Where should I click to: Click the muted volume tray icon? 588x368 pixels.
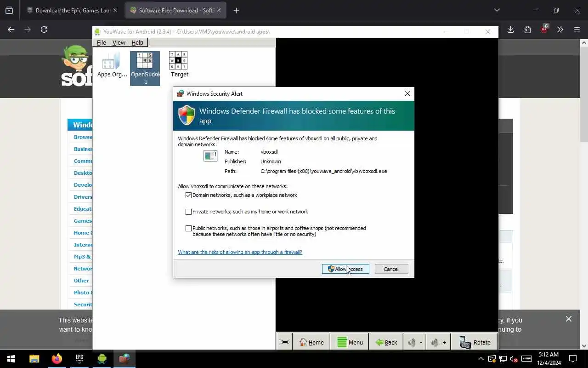[x=514, y=359]
